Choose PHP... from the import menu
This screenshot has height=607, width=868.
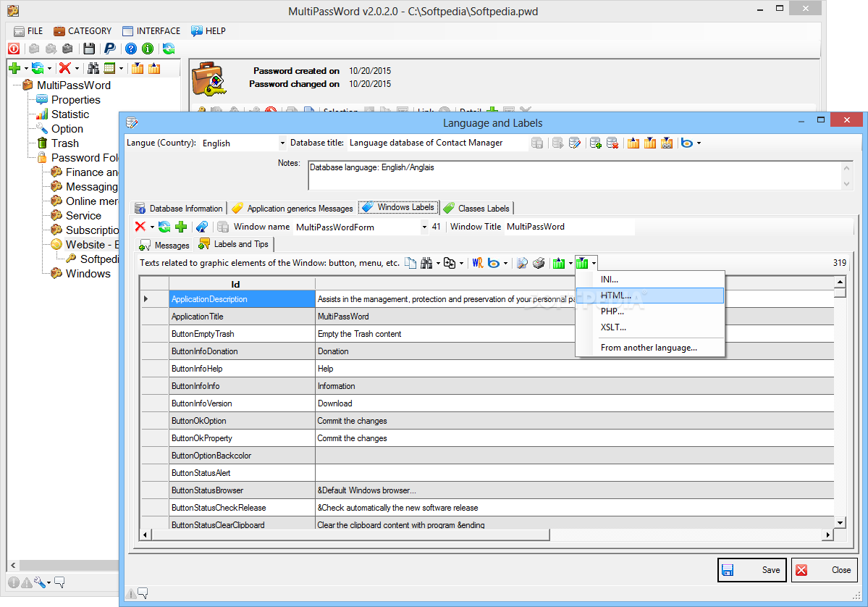coord(650,311)
